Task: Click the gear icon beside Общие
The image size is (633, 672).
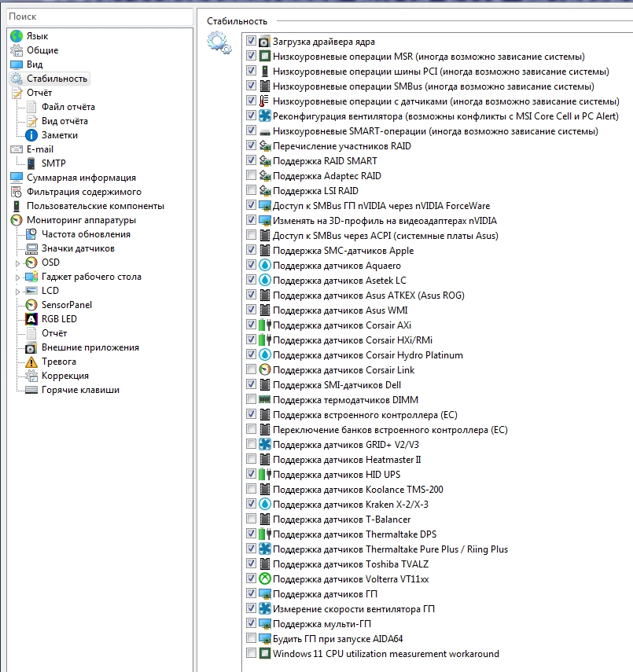Action: (17, 50)
